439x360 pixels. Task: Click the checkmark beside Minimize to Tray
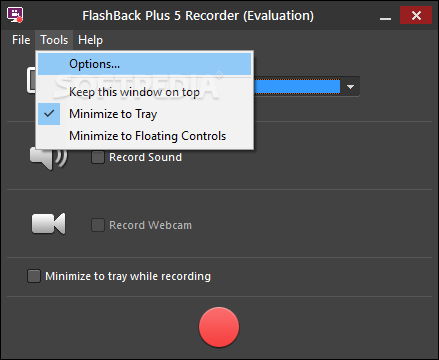[49, 114]
